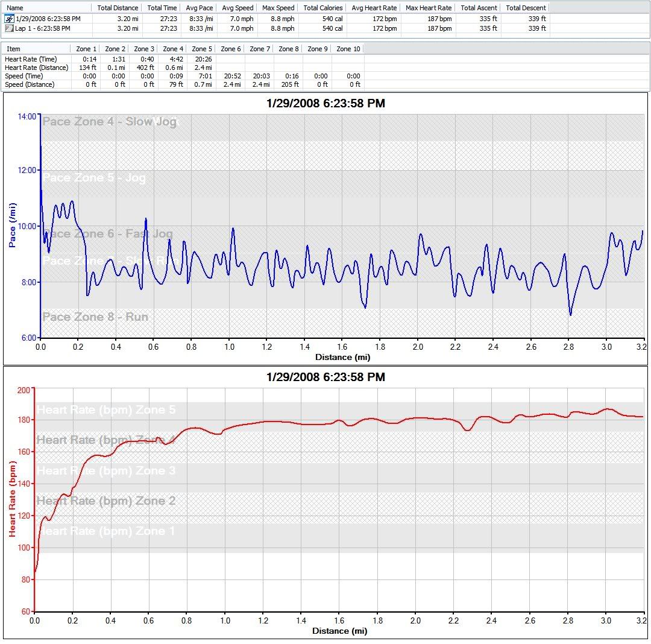Screen dimensions: 651x644
Task: Click the Max Heart Rate column header
Action: (429, 8)
